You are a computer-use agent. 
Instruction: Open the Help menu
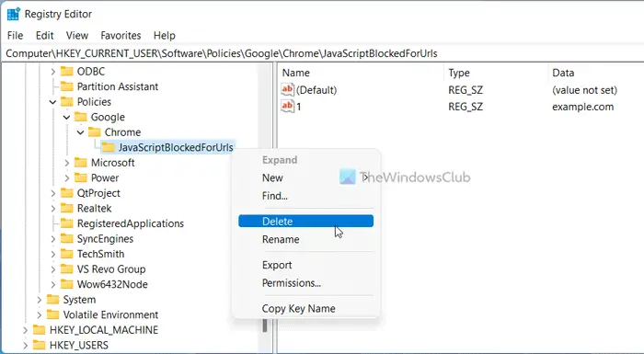(165, 36)
